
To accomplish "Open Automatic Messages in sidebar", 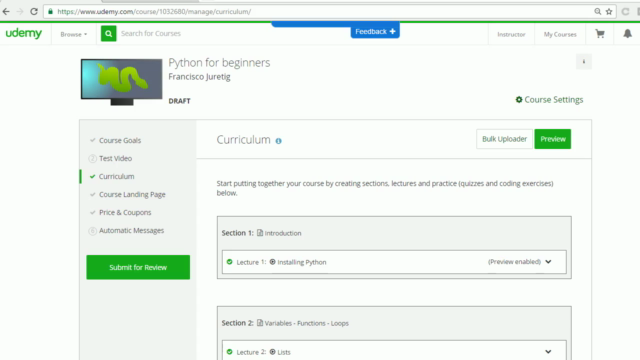I will (x=131, y=230).
